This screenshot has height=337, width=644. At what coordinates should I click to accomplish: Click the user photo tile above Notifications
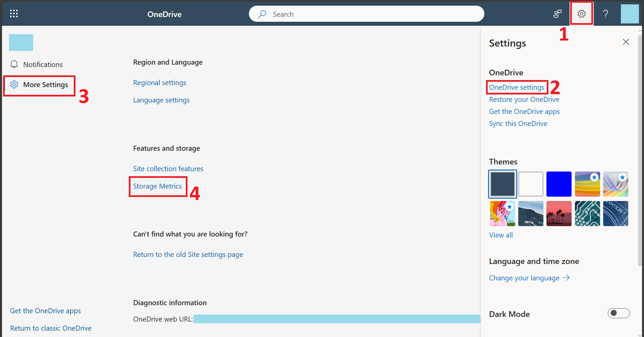pyautogui.click(x=21, y=43)
